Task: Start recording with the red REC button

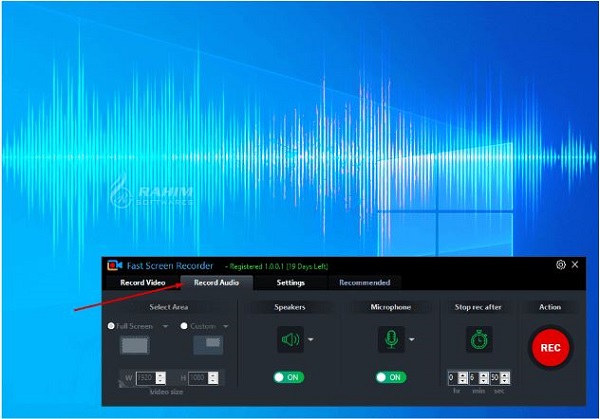Action: click(x=550, y=347)
